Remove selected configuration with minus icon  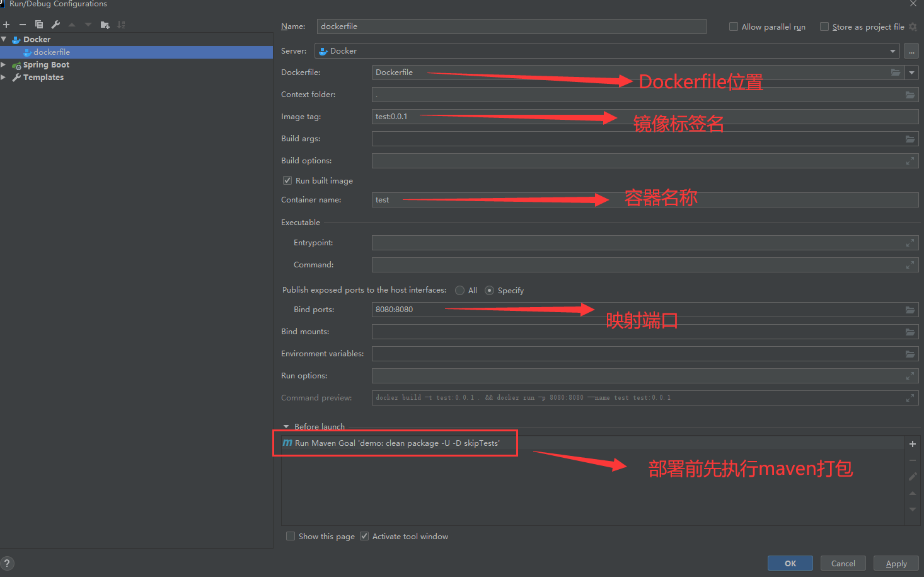tap(23, 25)
